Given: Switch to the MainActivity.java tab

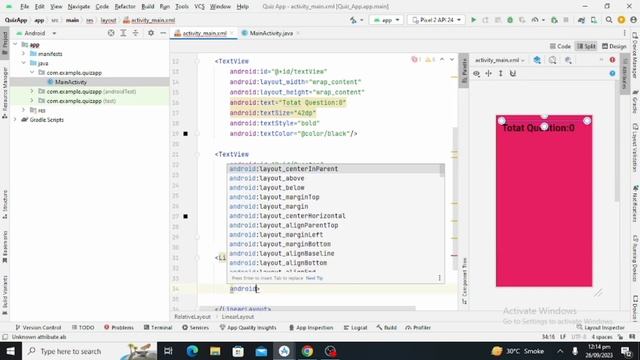Looking at the screenshot, I should coord(271,33).
